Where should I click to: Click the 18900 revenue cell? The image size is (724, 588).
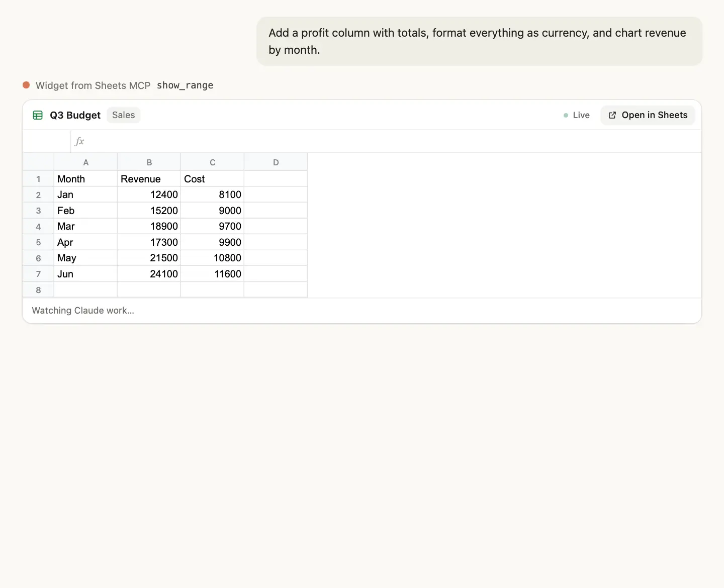coord(149,226)
